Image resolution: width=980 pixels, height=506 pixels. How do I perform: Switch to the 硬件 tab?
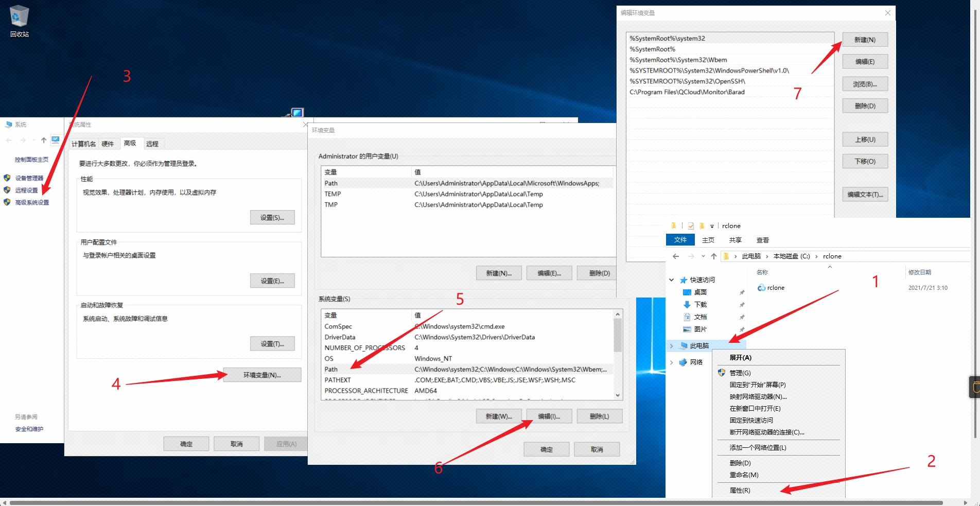[108, 144]
